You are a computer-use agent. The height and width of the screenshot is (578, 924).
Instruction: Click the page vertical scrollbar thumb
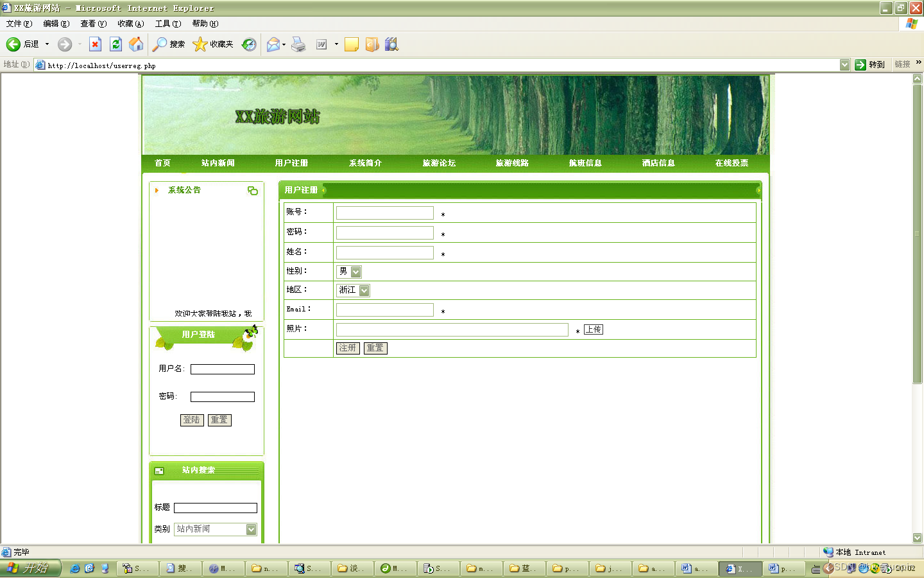[918, 234]
